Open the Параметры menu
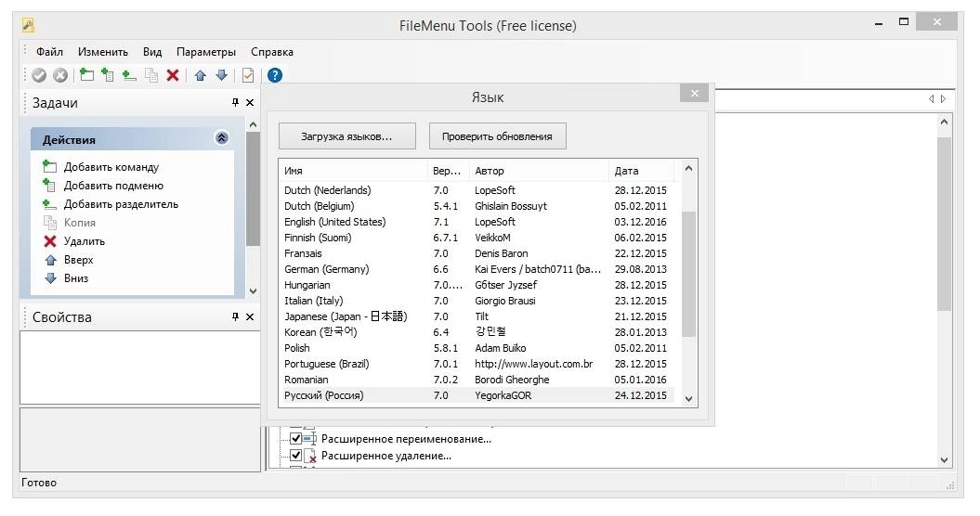 (206, 52)
